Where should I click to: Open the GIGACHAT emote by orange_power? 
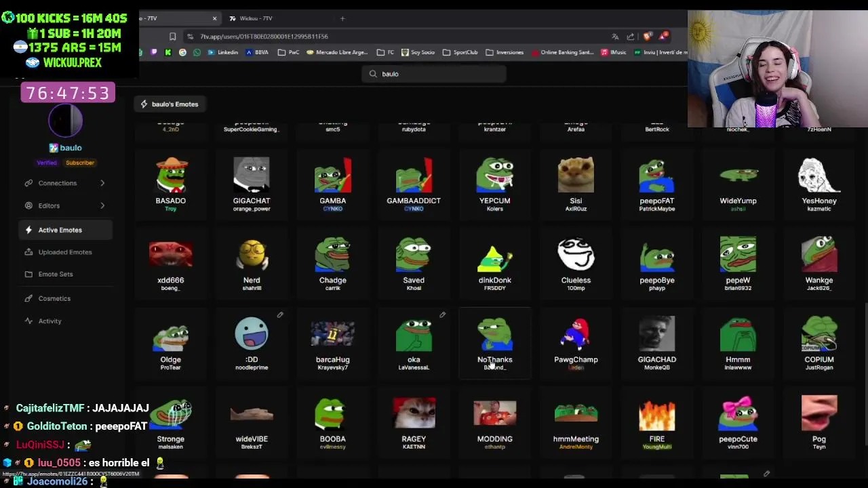tap(252, 184)
